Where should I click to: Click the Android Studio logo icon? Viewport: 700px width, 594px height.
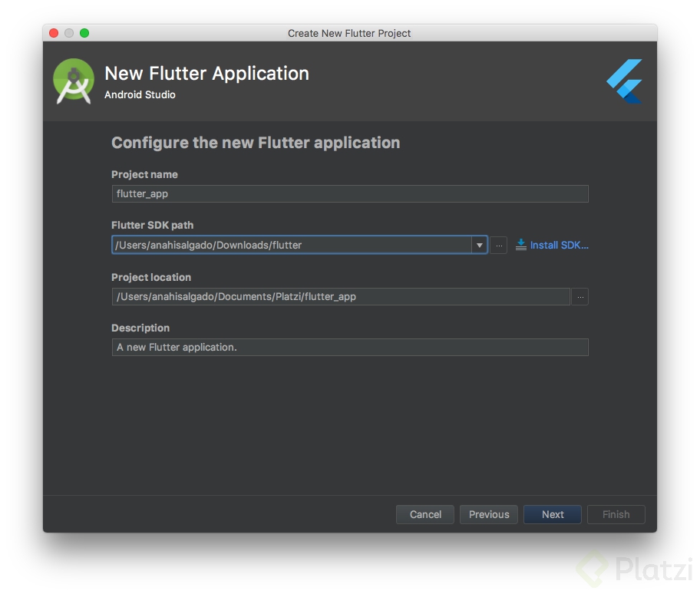point(73,80)
